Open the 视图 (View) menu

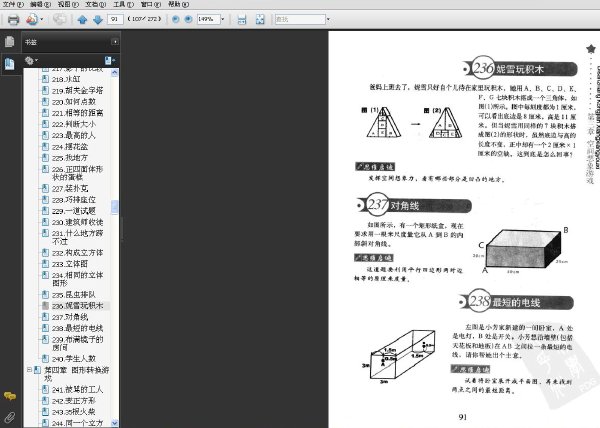coord(68,4)
